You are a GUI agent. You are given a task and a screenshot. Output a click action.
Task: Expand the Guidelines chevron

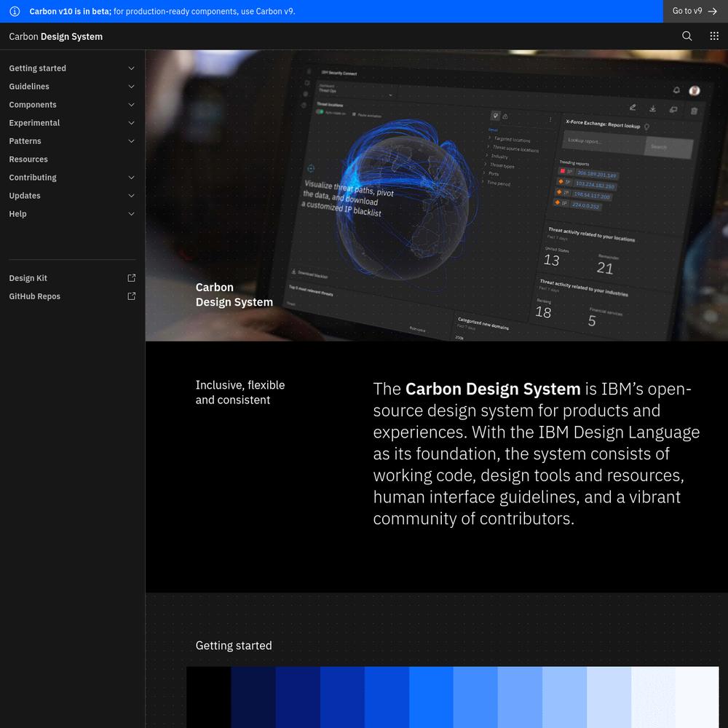tap(131, 87)
